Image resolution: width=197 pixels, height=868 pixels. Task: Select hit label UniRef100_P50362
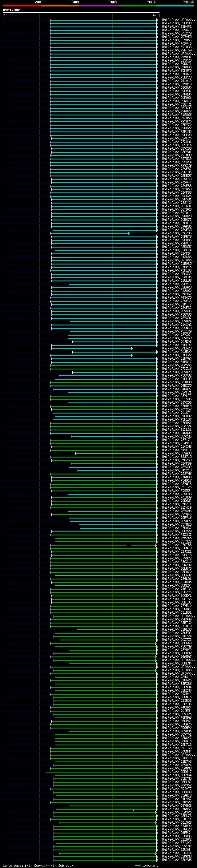177,294
